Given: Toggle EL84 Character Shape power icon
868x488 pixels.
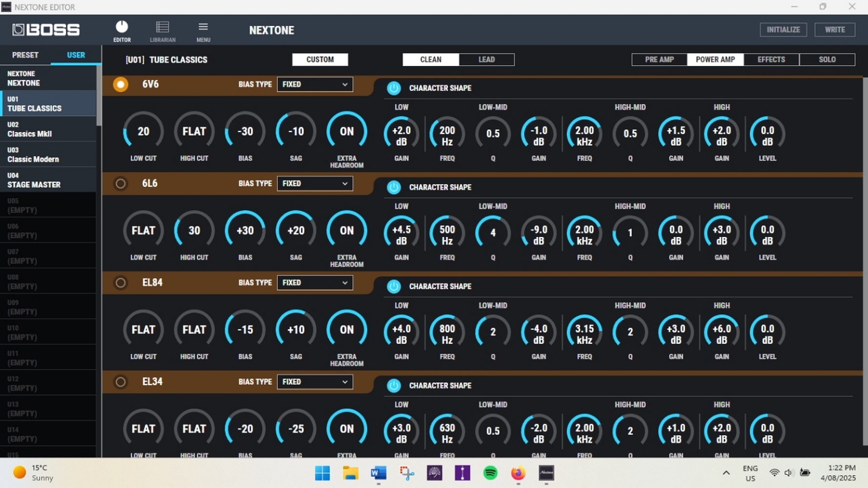Looking at the screenshot, I should tap(393, 286).
